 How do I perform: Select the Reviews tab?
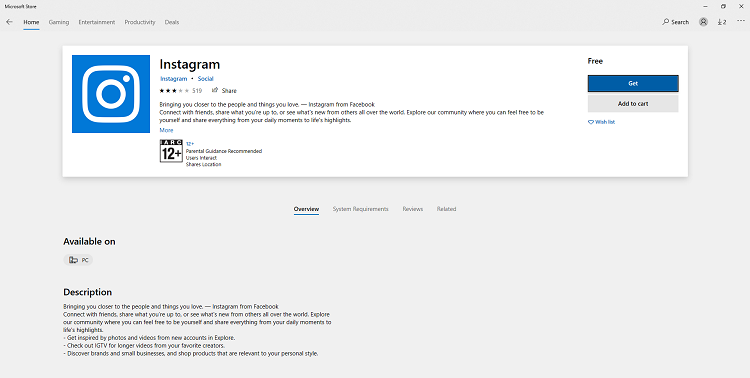pyautogui.click(x=413, y=209)
